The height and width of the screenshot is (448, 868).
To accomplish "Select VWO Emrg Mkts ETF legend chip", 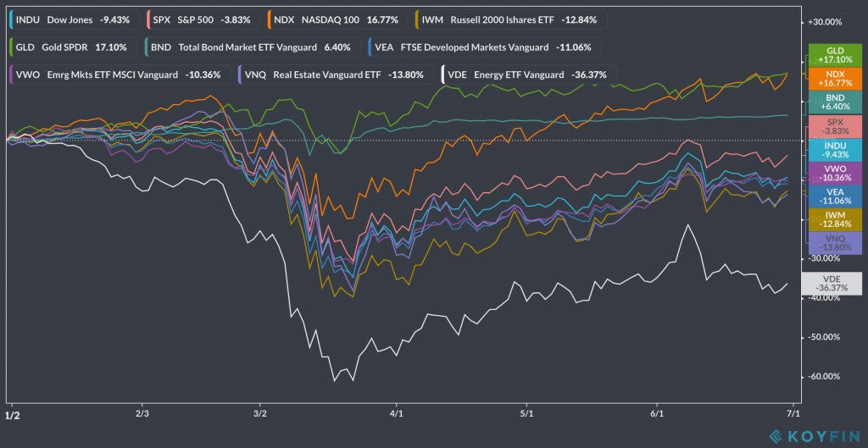I will (x=117, y=75).
